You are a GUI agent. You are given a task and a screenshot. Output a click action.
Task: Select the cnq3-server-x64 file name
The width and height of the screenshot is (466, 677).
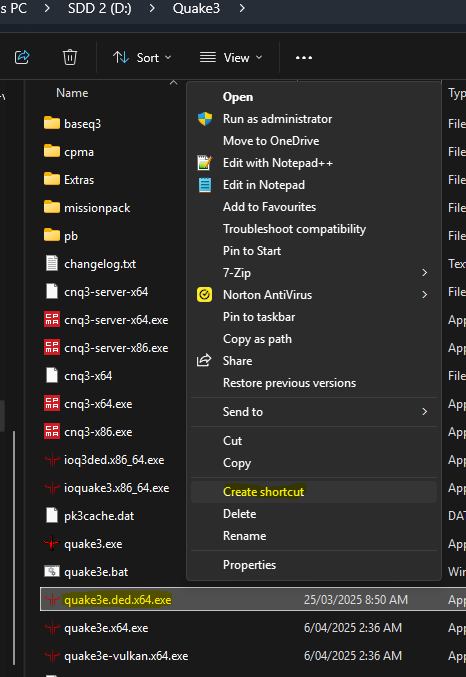pyautogui.click(x=106, y=292)
